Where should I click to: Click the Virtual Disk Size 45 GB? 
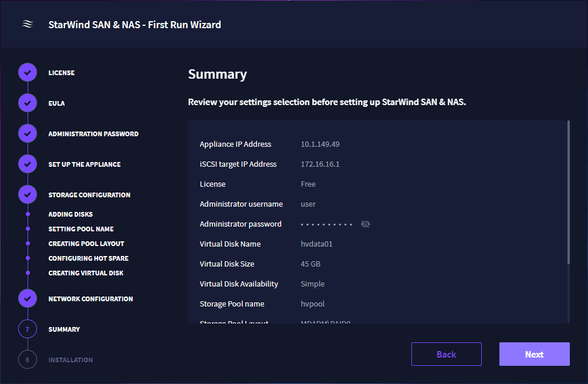pyautogui.click(x=310, y=264)
